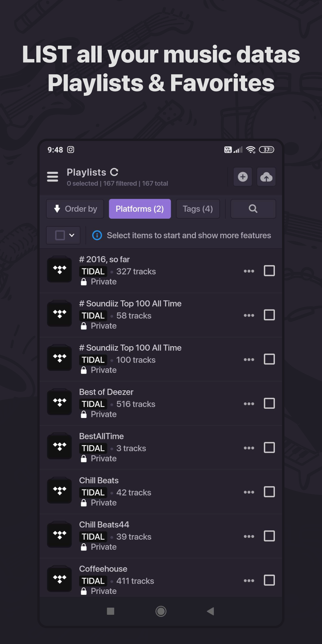Check the checkbox for # 2016, so far
This screenshot has width=322, height=644.
tap(269, 271)
